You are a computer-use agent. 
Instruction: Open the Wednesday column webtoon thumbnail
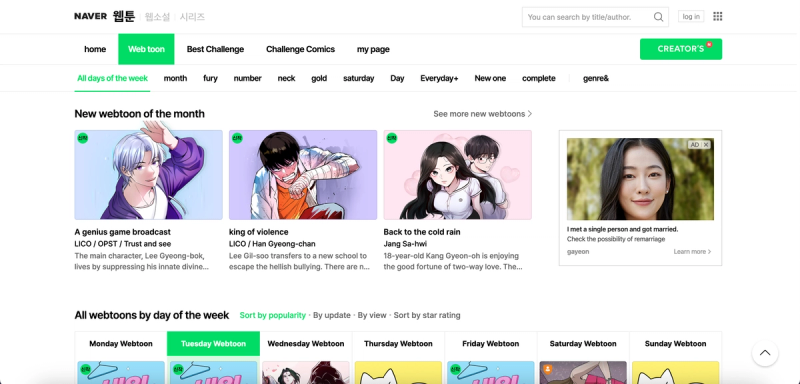click(x=306, y=373)
